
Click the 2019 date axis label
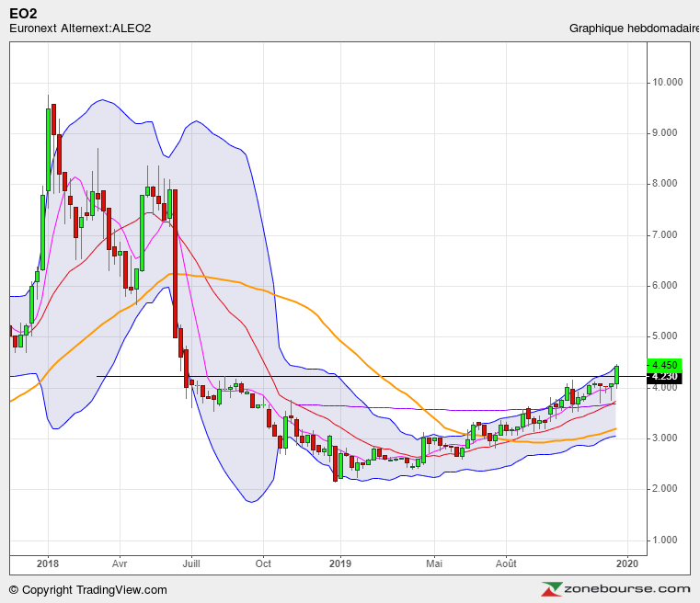(x=340, y=563)
